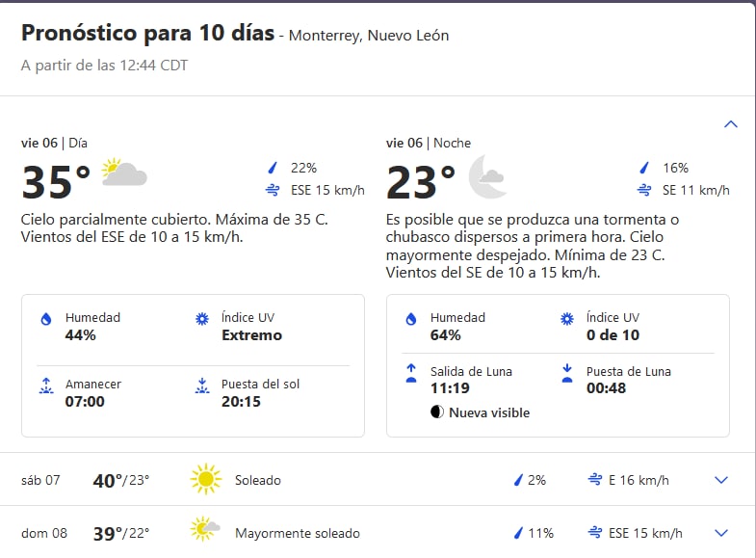This screenshot has height=558, width=756.
Task: Click the moonset Puesta de Luna icon
Action: click(567, 373)
